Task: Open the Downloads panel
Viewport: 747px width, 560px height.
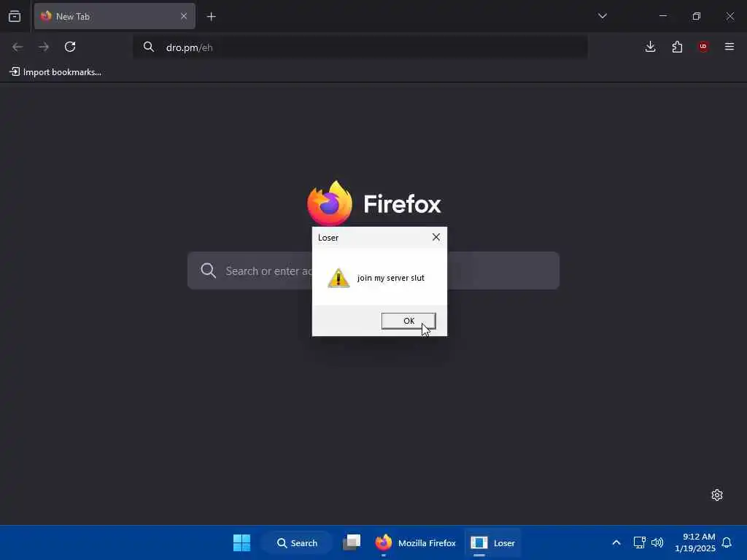Action: pyautogui.click(x=650, y=47)
